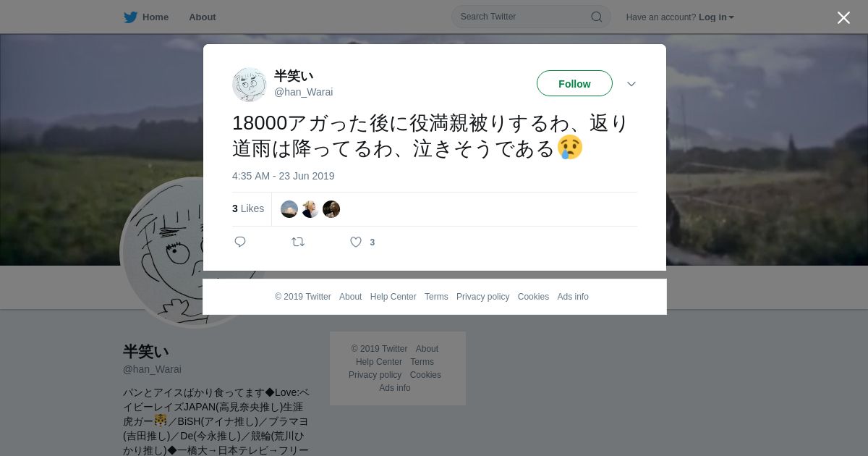Open Help Center link in popup footer
Image resolution: width=868 pixels, height=456 pixels.
click(393, 297)
